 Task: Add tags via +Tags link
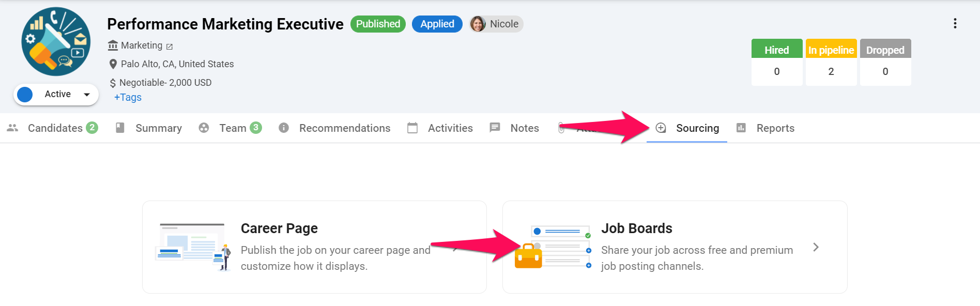point(128,97)
